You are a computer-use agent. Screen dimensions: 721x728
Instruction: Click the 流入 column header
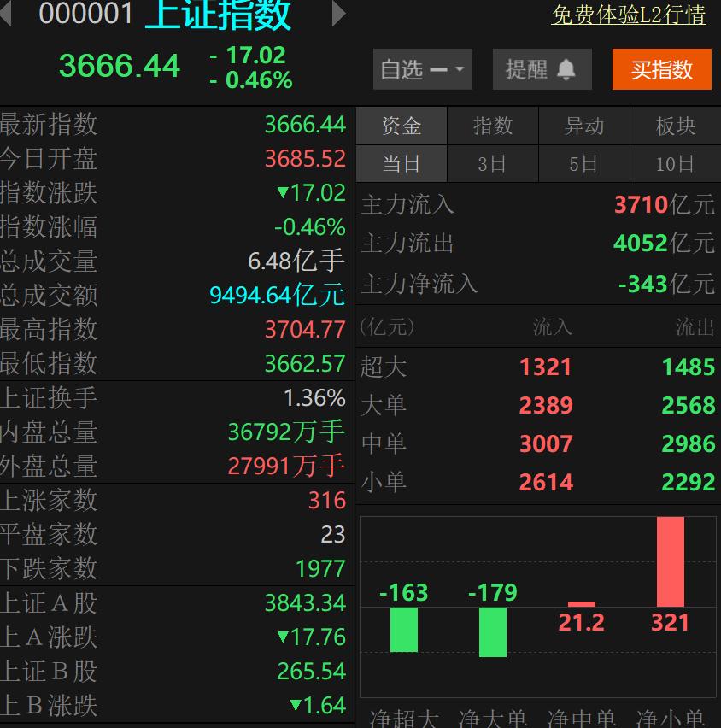[x=553, y=327]
